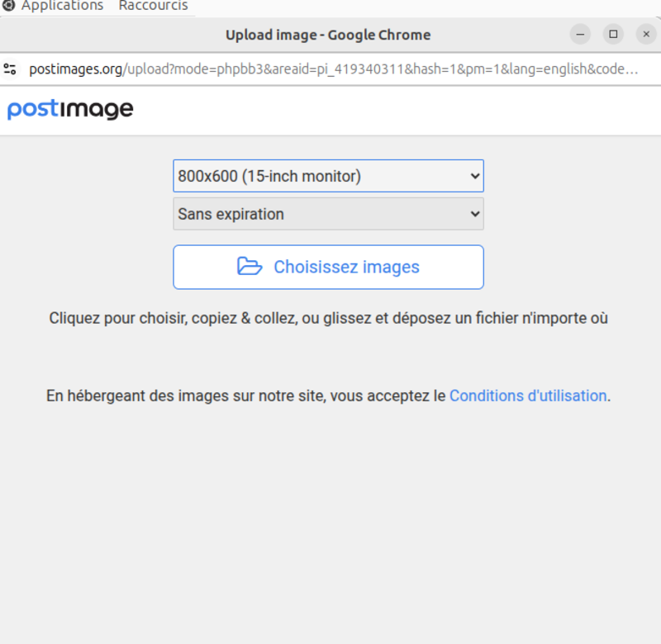The height and width of the screenshot is (644, 661).
Task: Open the Sans expiration dropdown
Action: tap(328, 214)
